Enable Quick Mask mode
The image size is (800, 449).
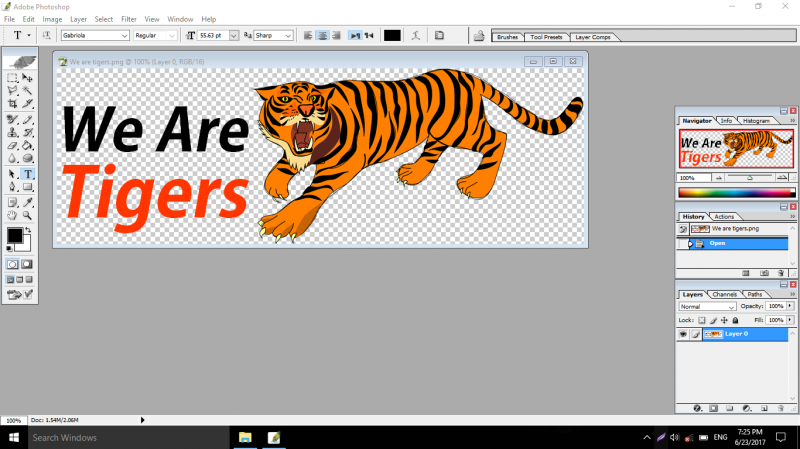[x=27, y=264]
